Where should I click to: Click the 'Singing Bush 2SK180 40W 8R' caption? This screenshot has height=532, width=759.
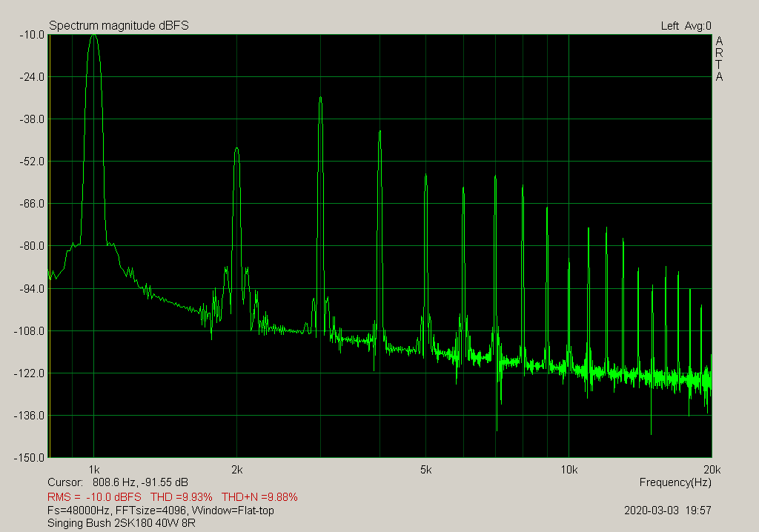122,523
